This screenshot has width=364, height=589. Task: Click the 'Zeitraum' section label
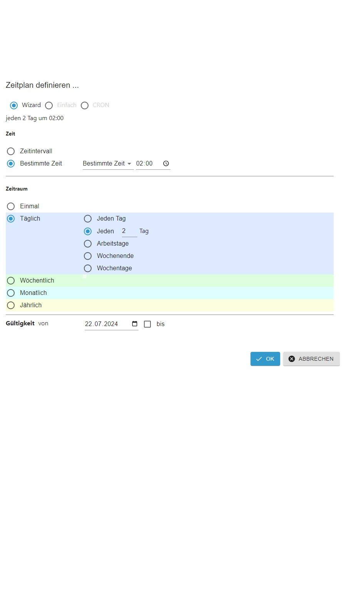tap(17, 189)
